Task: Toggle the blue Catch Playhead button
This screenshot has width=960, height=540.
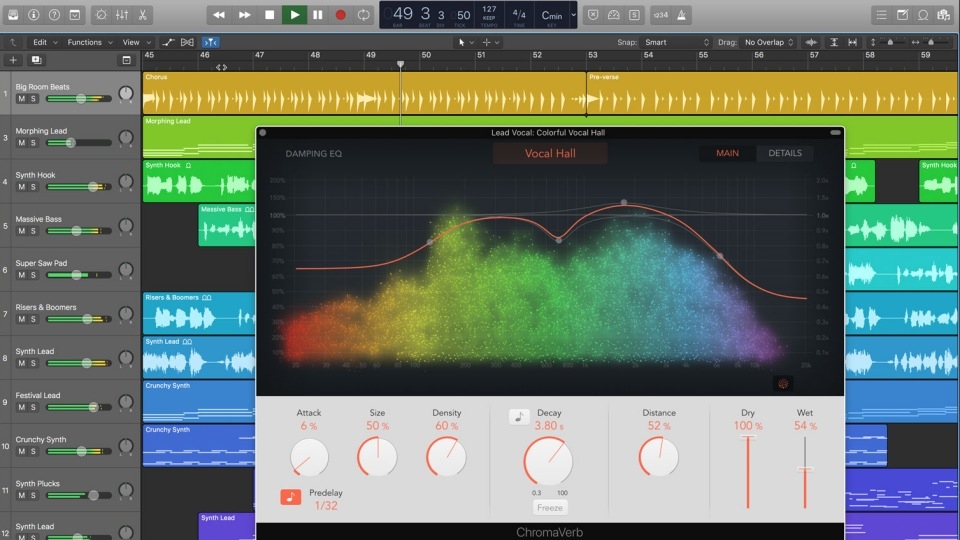Action: point(211,42)
